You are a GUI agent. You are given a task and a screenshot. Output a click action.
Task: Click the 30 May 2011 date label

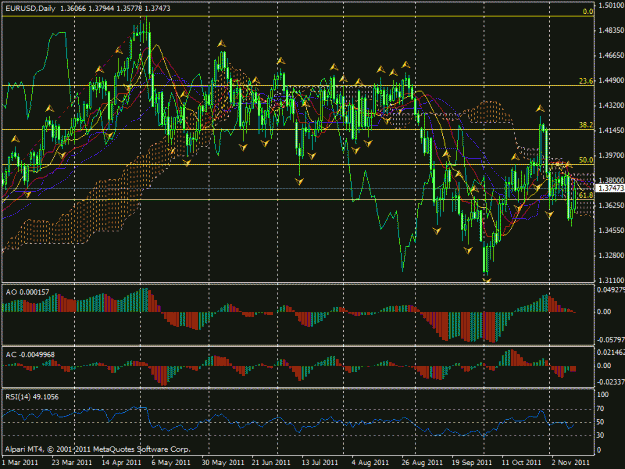pos(223,462)
